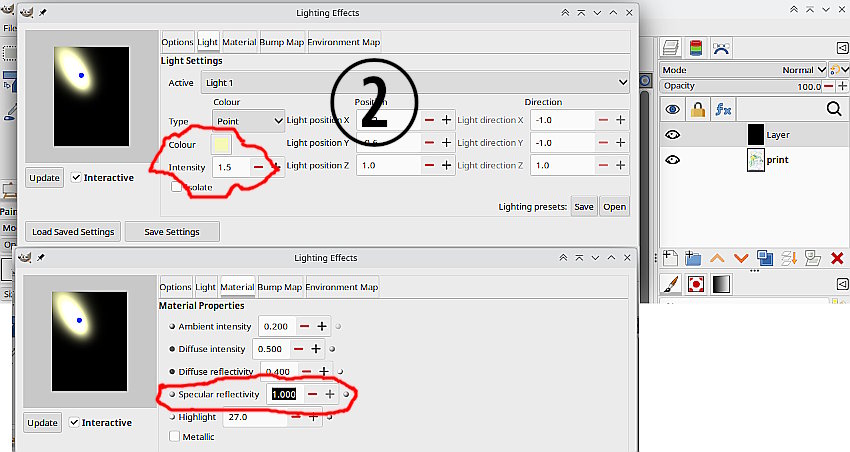This screenshot has height=452, width=850.
Task: Open the light Colour swatch
Action: pyautogui.click(x=221, y=145)
